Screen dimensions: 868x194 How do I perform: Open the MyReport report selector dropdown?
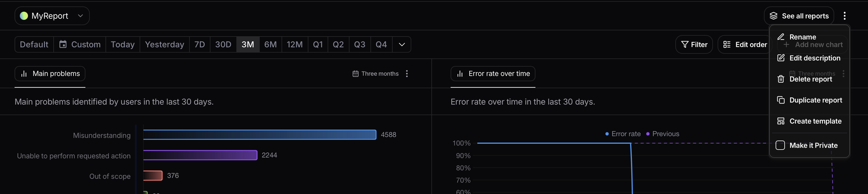[x=52, y=16]
